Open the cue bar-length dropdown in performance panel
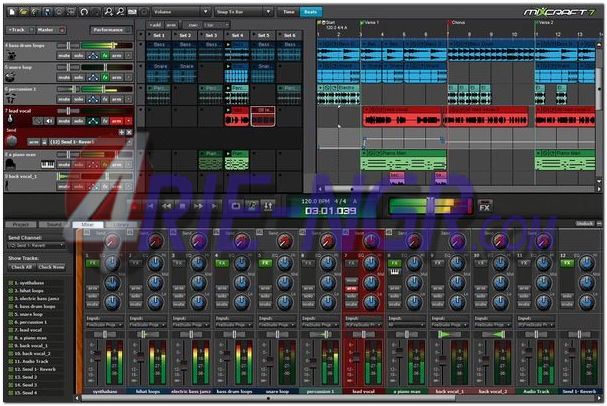The image size is (607, 406). 216,25
